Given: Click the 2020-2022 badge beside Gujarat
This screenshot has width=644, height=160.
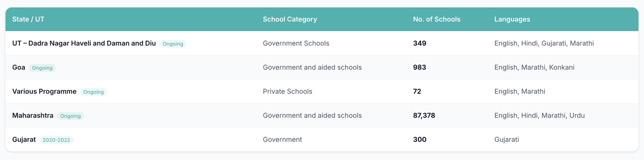Looking at the screenshot, I should pos(56,140).
